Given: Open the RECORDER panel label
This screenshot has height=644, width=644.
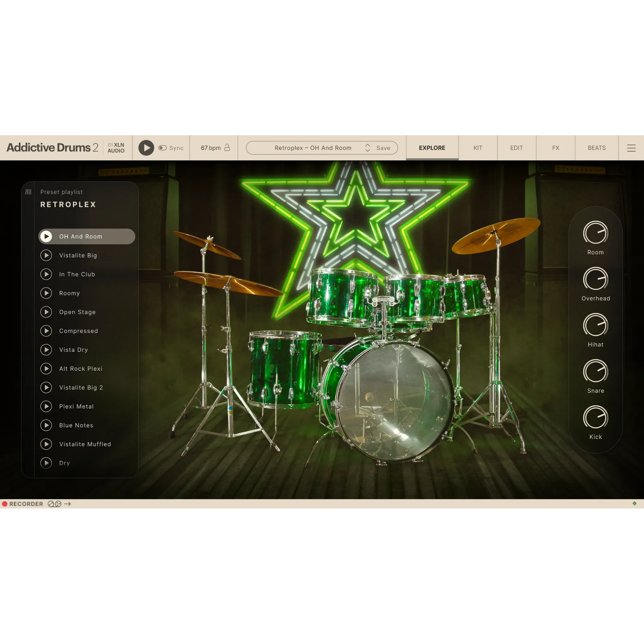Looking at the screenshot, I should 26,504.
